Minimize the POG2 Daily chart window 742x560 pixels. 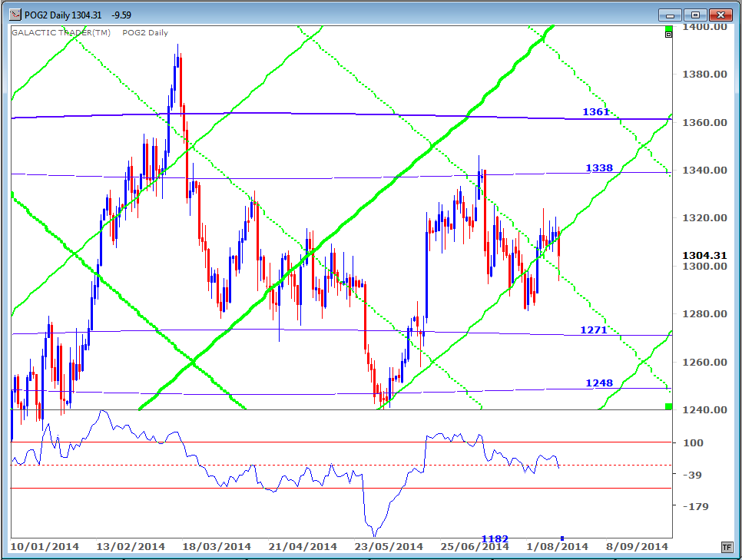click(x=670, y=15)
